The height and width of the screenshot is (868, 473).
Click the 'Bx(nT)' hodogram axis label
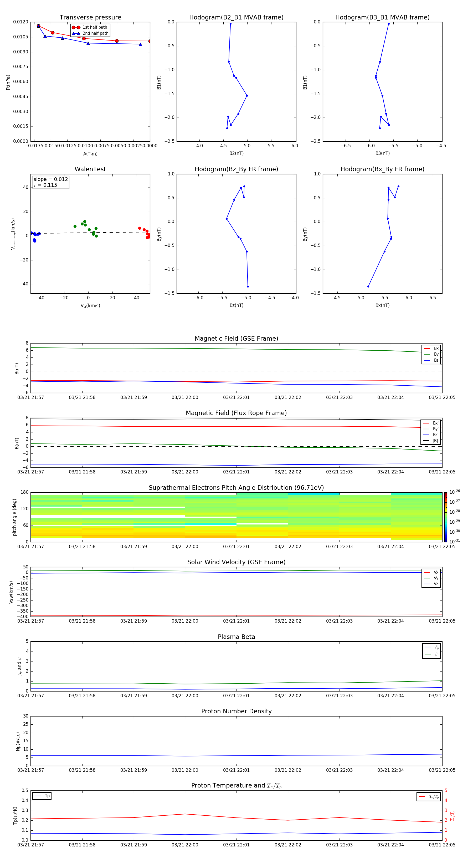[x=382, y=305]
